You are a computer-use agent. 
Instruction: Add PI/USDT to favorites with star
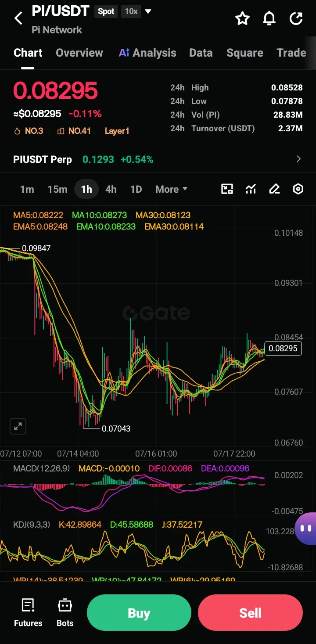tap(242, 18)
